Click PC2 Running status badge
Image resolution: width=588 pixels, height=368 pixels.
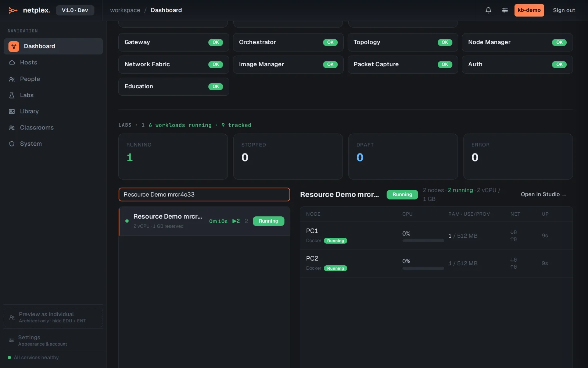coord(336,268)
